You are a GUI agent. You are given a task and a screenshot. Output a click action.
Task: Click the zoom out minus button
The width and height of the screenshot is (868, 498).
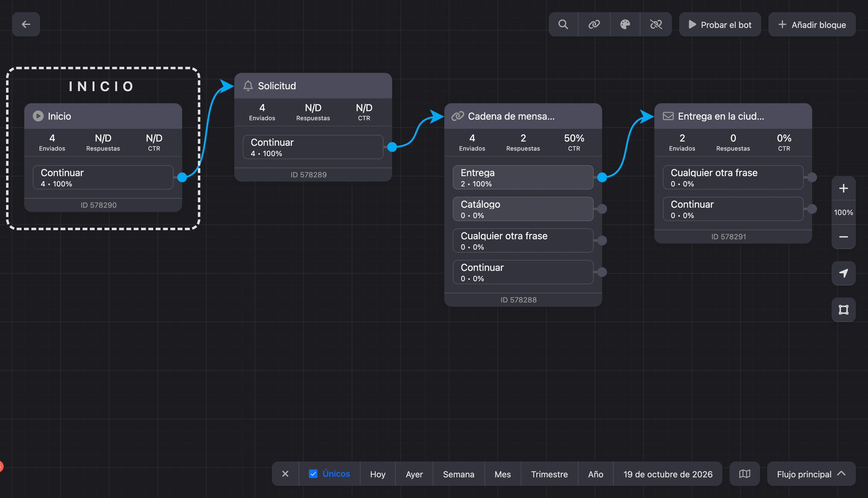(843, 237)
